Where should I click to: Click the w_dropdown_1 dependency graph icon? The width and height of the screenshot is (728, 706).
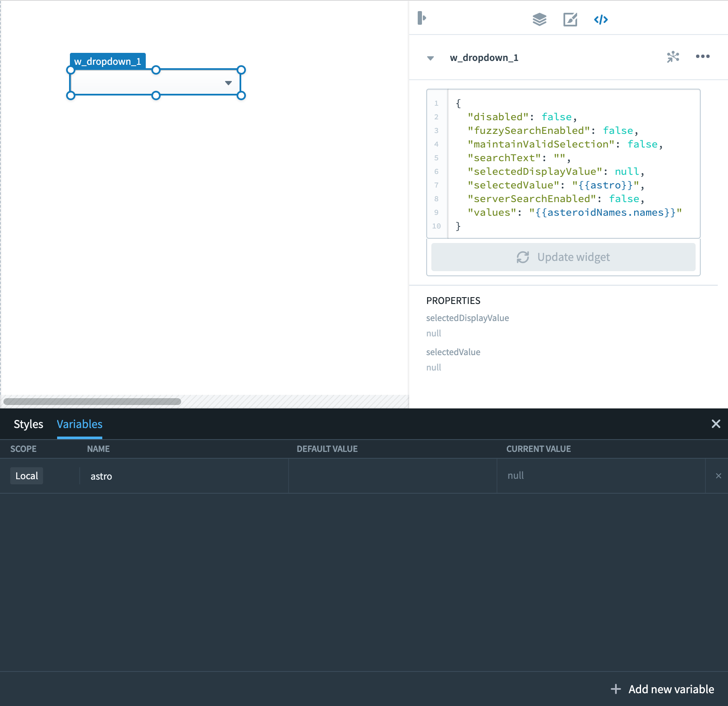pos(673,57)
